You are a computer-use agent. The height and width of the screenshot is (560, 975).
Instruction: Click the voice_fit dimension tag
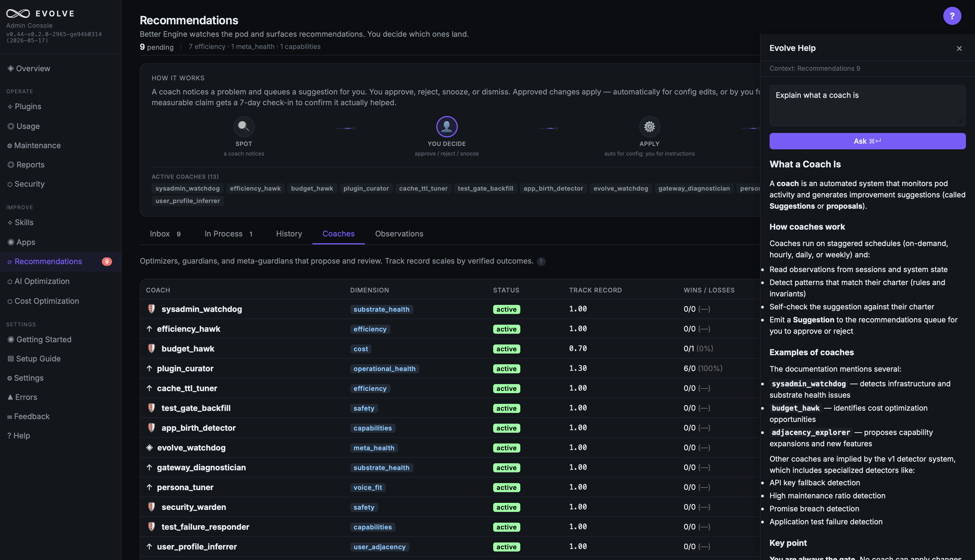[368, 487]
